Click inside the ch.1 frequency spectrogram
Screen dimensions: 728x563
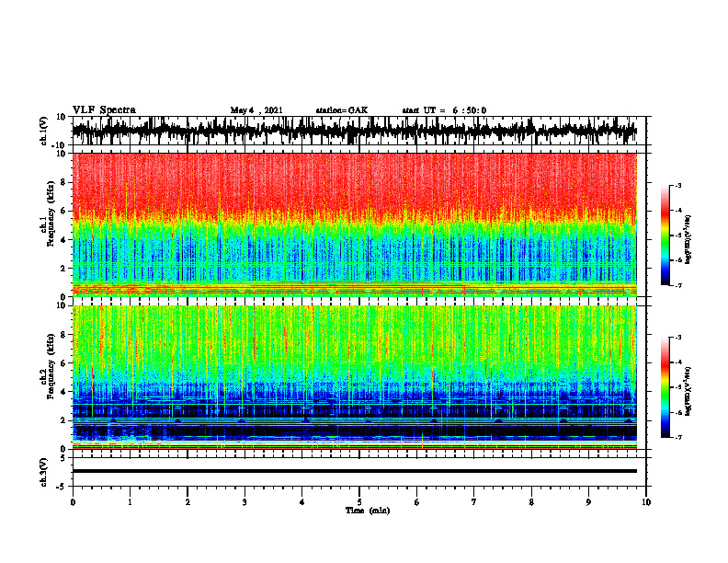355,224
